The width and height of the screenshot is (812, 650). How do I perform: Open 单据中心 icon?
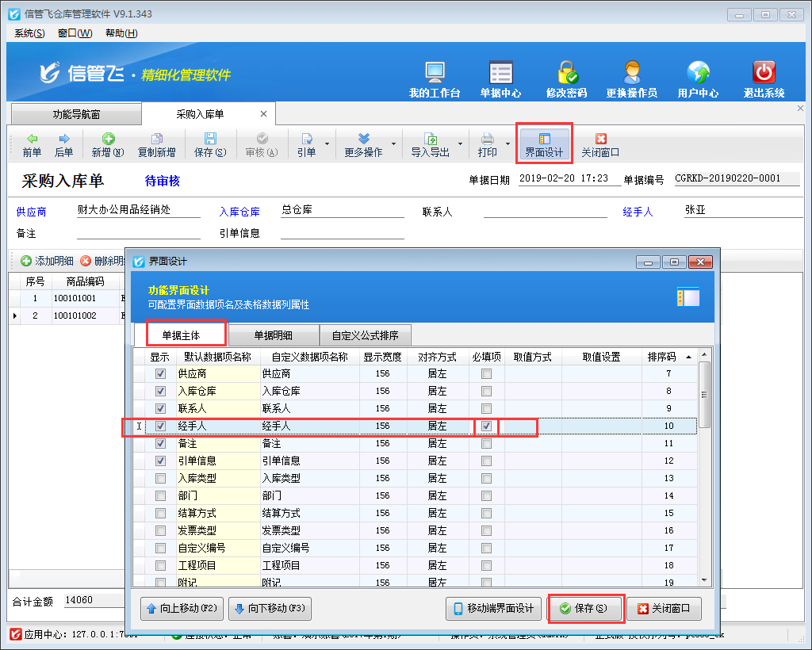(500, 79)
